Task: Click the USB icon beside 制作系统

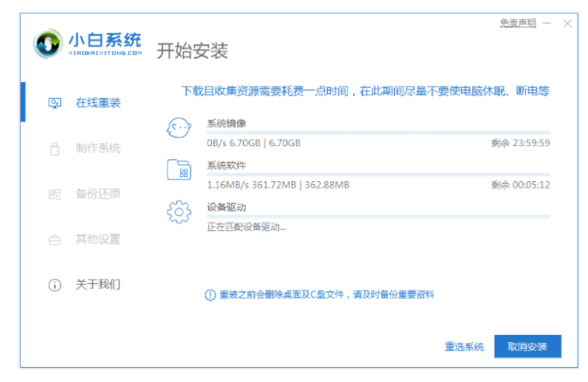Action: tap(55, 148)
